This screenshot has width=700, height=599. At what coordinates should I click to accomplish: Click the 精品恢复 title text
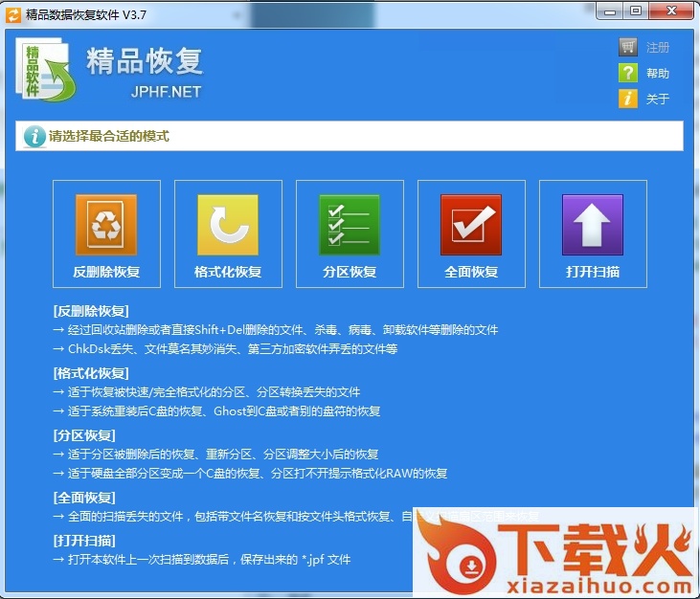tap(145, 60)
